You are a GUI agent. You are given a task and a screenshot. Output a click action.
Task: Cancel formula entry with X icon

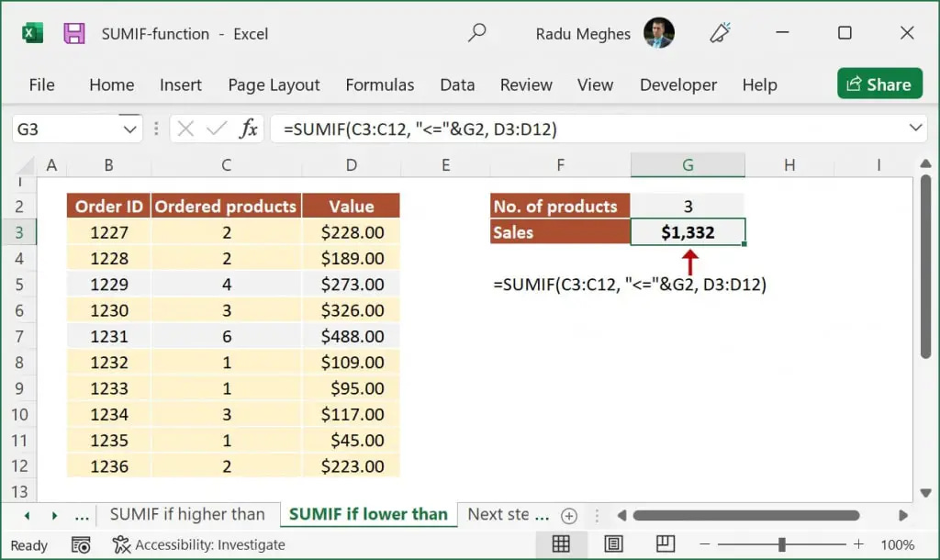tap(185, 129)
